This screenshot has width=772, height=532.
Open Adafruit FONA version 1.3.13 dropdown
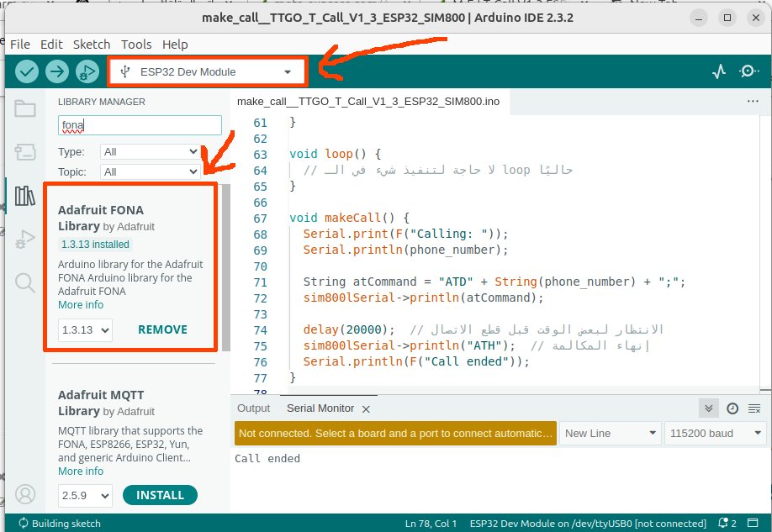click(85, 329)
